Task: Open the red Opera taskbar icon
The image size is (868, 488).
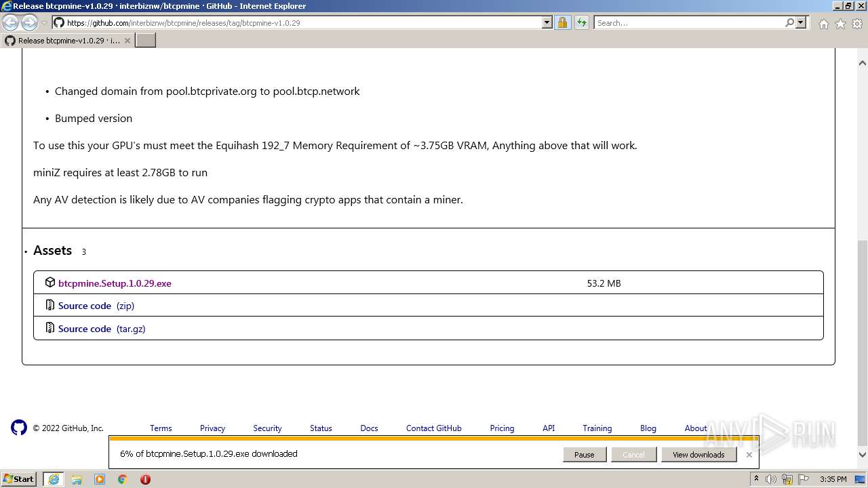Action: tap(145, 479)
